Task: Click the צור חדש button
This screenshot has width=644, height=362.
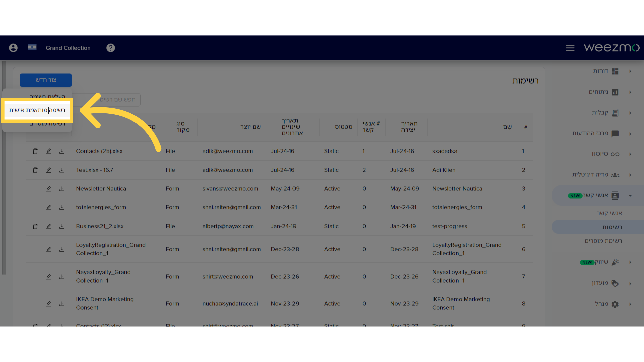Action: point(46,80)
